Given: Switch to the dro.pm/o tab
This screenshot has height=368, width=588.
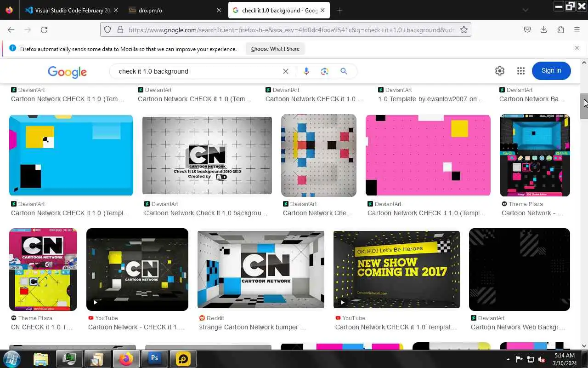Looking at the screenshot, I should (x=175, y=10).
